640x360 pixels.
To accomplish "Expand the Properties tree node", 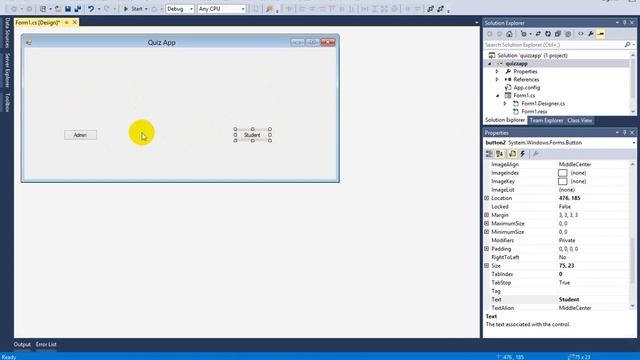I will click(x=497, y=71).
